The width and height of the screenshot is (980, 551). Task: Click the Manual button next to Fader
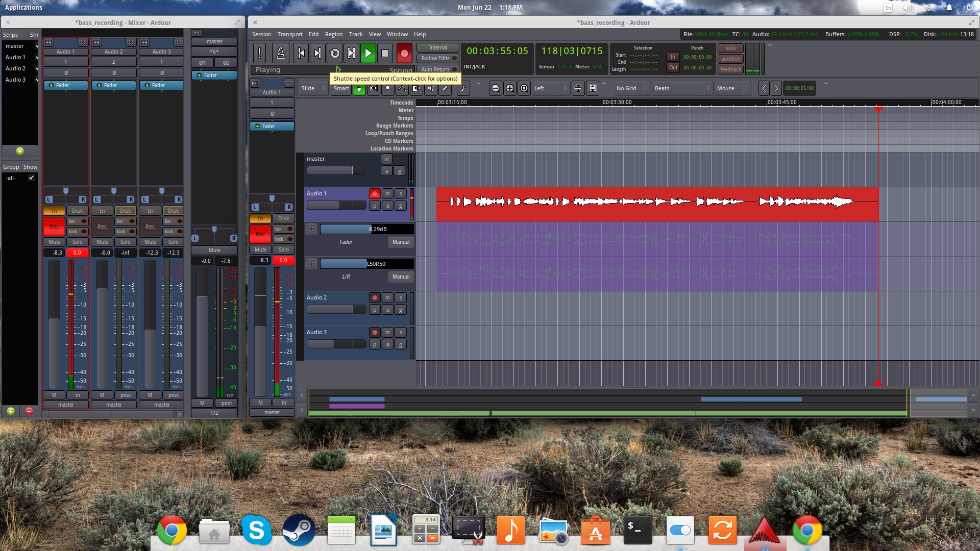pyautogui.click(x=401, y=242)
